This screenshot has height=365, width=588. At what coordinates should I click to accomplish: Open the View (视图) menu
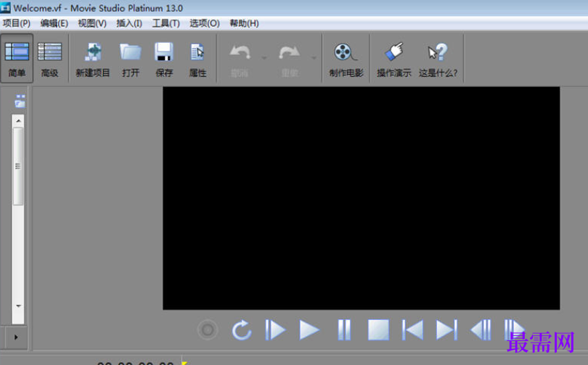coord(92,23)
